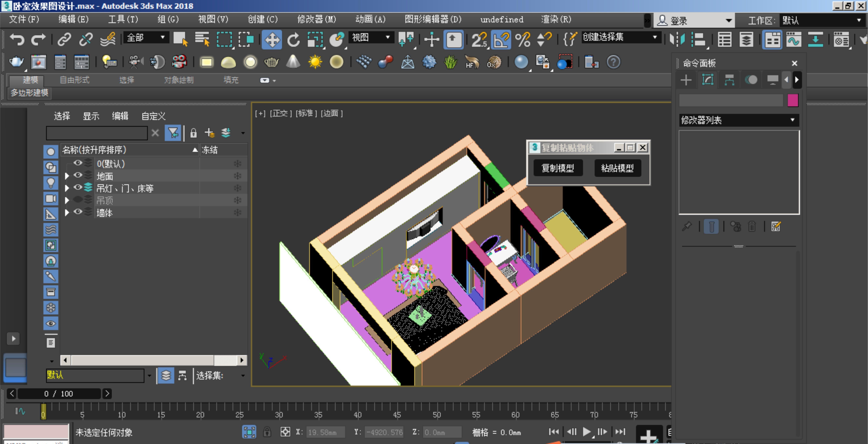Expand the 墙体 layer tree
Screen dimensions: 868x444
click(67, 213)
